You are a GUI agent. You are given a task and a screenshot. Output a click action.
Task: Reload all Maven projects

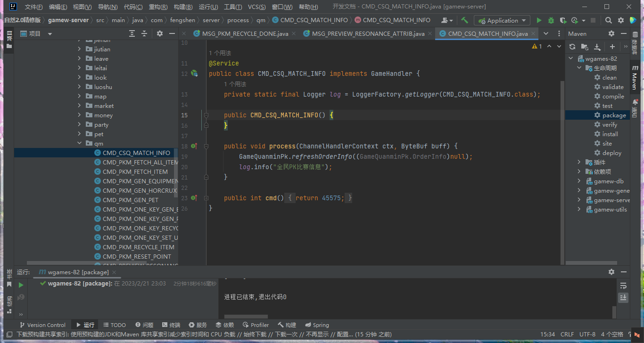pos(572,47)
